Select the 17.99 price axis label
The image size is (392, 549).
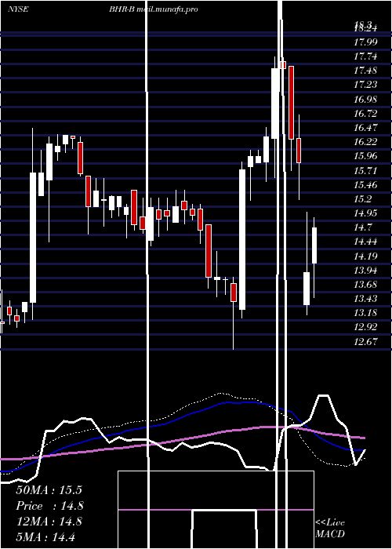point(365,42)
